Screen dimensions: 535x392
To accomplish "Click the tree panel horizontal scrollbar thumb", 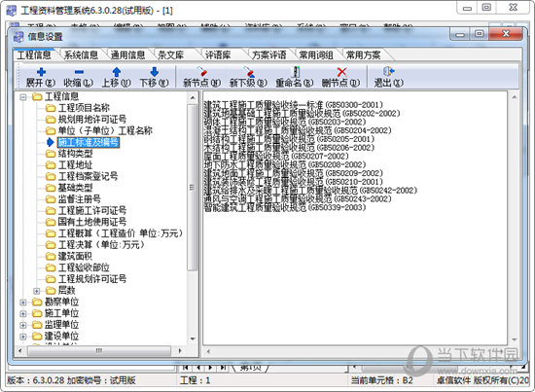I will (x=98, y=351).
